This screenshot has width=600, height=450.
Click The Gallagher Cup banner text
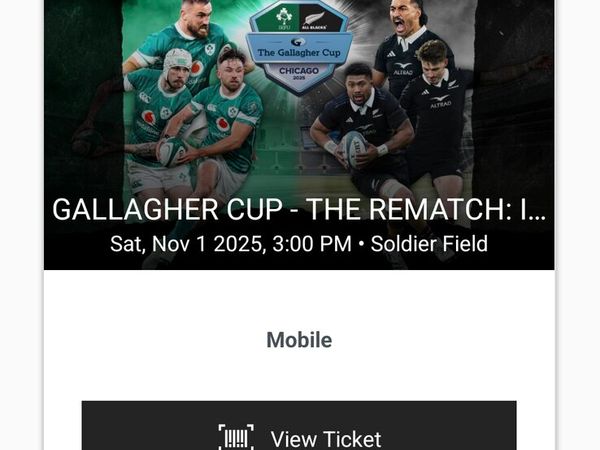point(299,52)
